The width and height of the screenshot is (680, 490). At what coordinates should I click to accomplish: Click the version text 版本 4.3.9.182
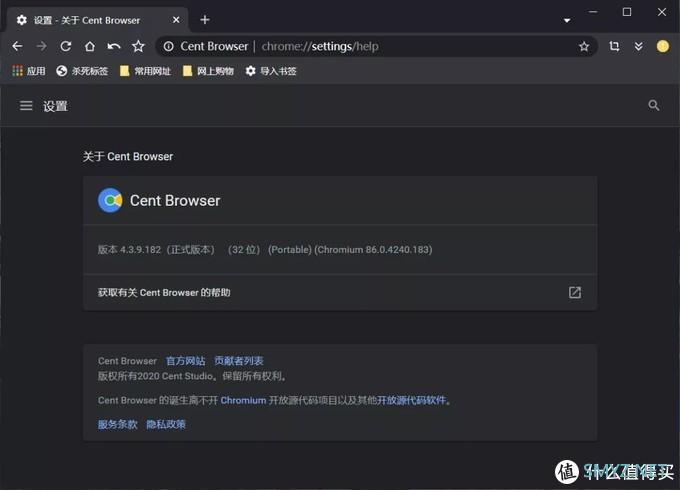tap(129, 250)
